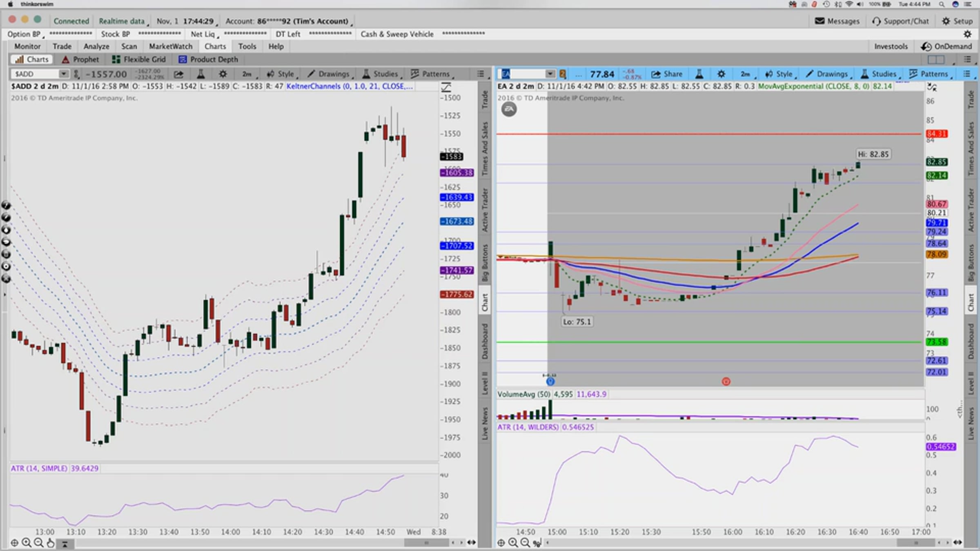The width and height of the screenshot is (980, 551).
Task: Click the Support/Chat button
Action: [901, 21]
